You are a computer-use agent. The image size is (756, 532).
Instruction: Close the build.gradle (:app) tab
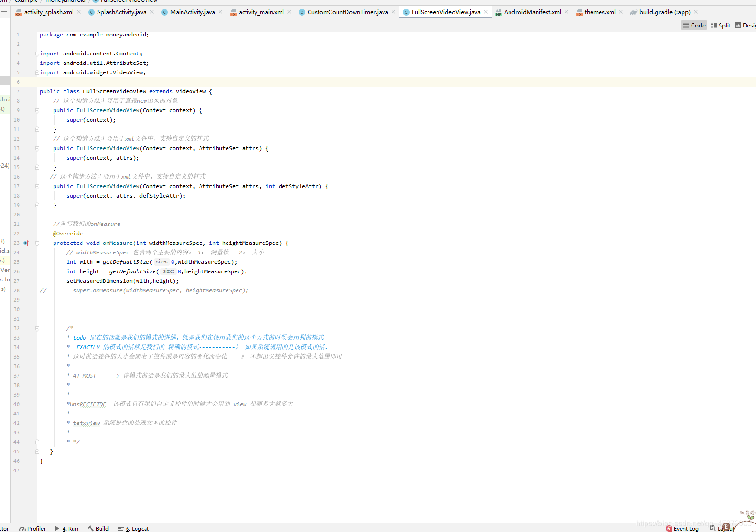pyautogui.click(x=696, y=12)
